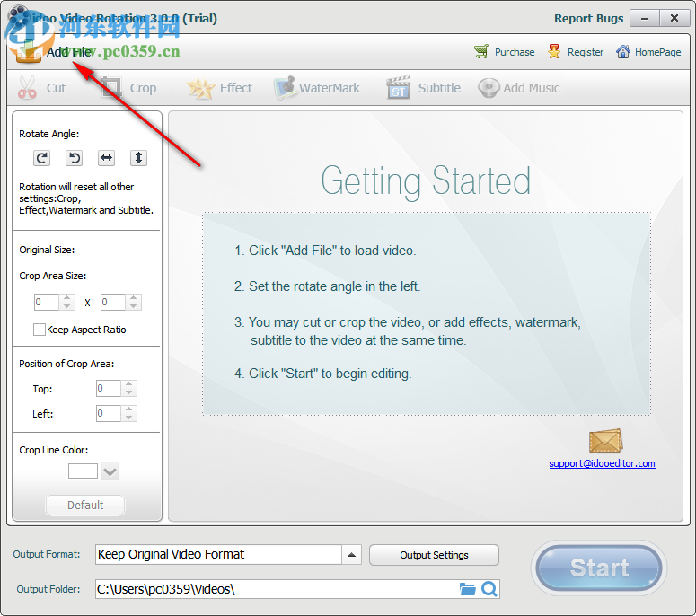
Task: Click the HomePage text link
Action: tap(657, 52)
